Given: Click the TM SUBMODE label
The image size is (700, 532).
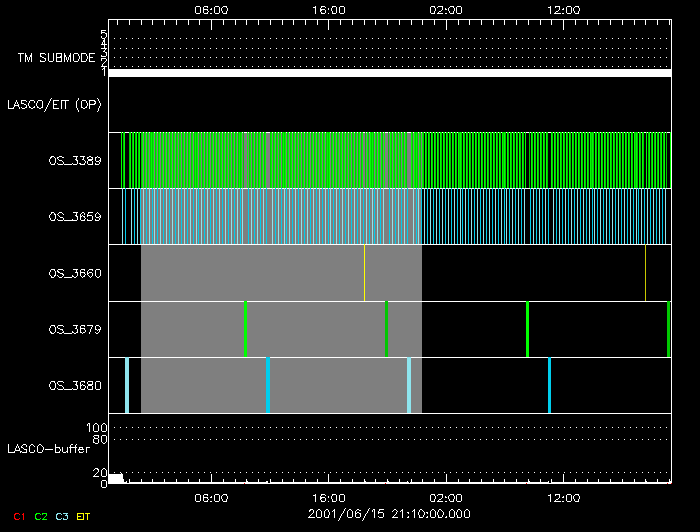Looking at the screenshot, I should (55, 57).
